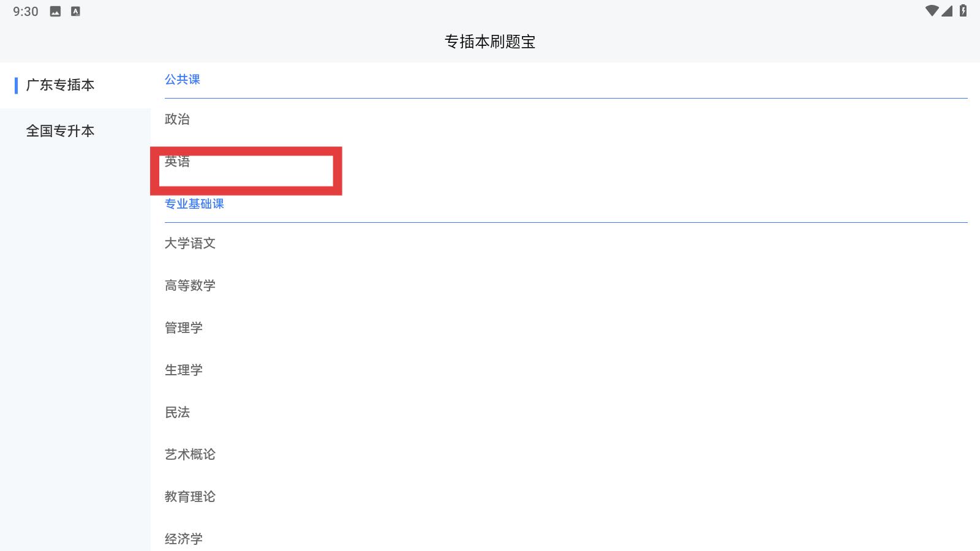Switch to the 全国专升本 sidebar tab
Image resolution: width=980 pixels, height=551 pixels.
click(75, 131)
